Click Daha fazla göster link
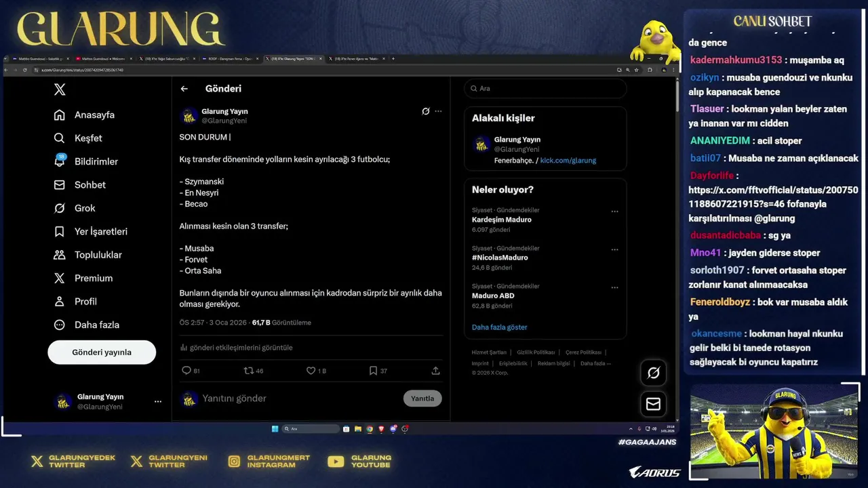 pyautogui.click(x=500, y=327)
